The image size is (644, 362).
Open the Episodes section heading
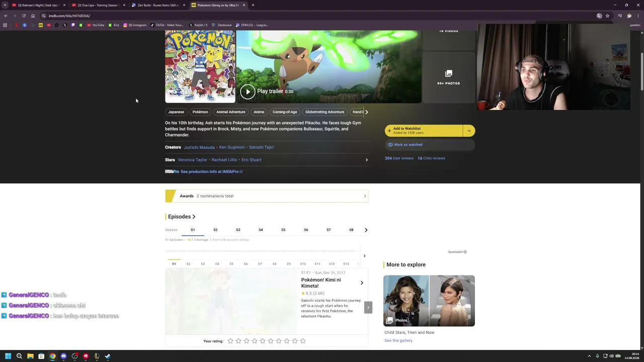coord(182,217)
